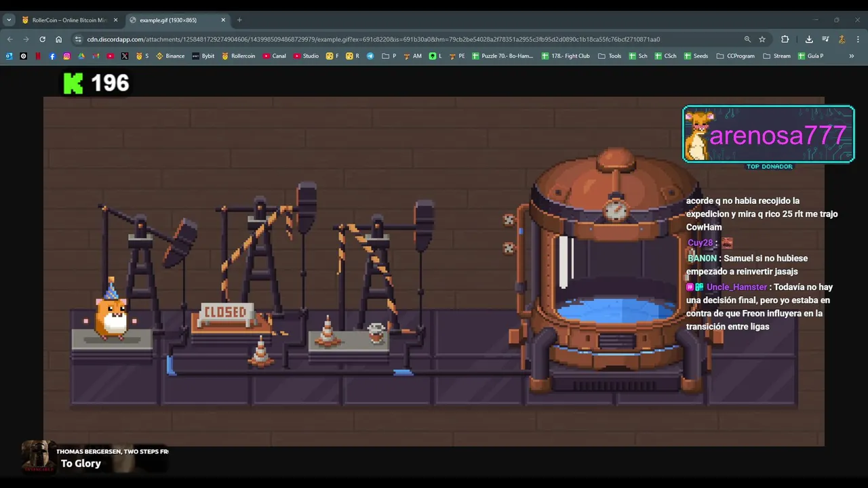Open the Facebook bookmark
868x488 pixels.
point(52,56)
